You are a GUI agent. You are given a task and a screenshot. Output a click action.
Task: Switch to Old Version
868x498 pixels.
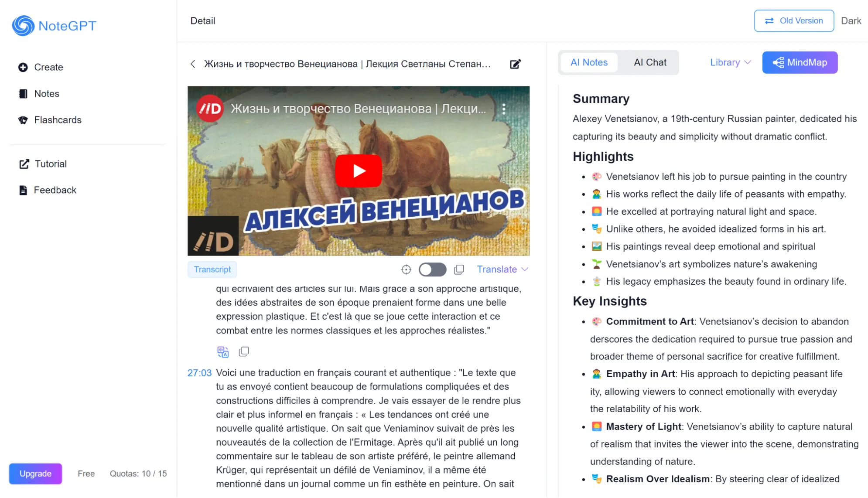[794, 21]
